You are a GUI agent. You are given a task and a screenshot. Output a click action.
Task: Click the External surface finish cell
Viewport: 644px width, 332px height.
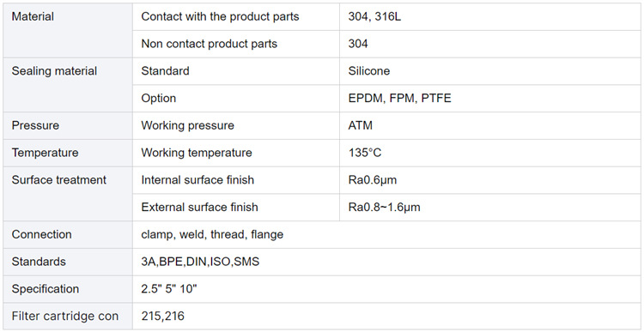tap(236, 208)
